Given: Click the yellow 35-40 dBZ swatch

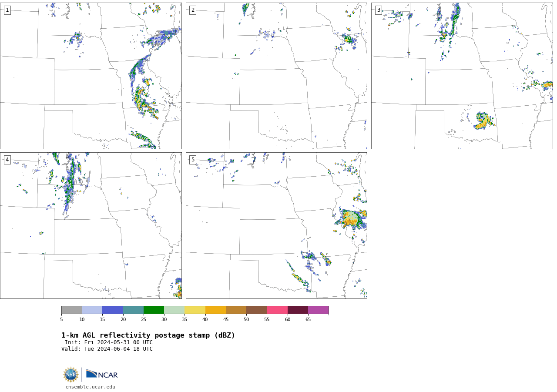Looking at the screenshot, I should tap(195, 310).
